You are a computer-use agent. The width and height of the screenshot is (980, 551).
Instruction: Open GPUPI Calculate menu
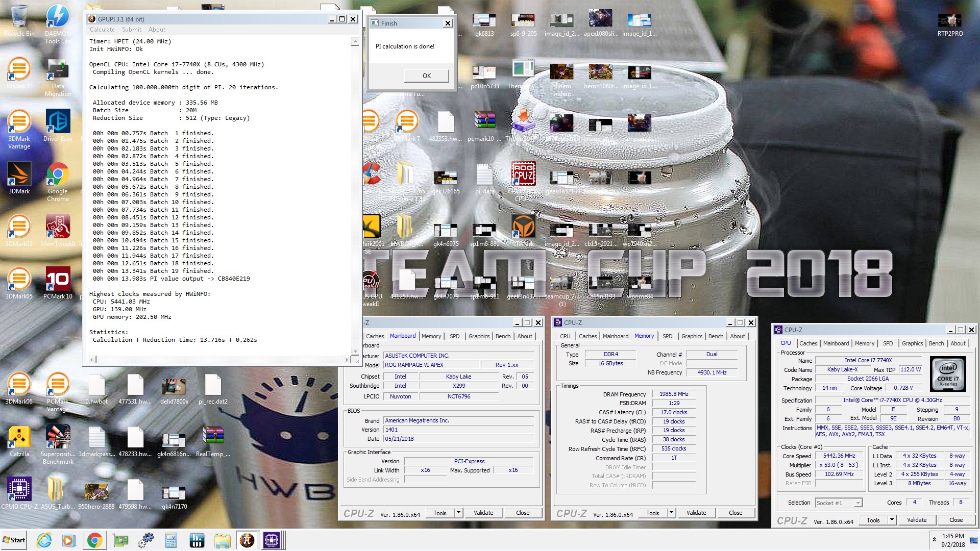[x=102, y=30]
